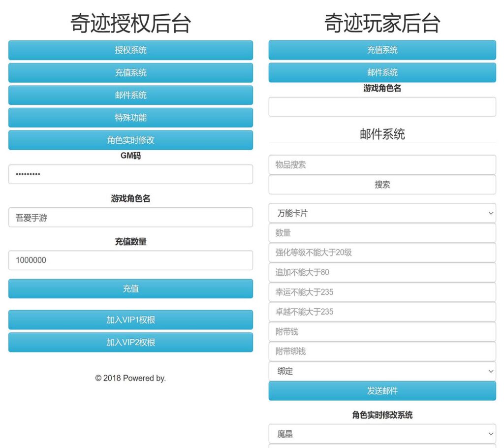Expand the 万能卡片 item dropdown
The height and width of the screenshot is (448, 504).
click(382, 213)
